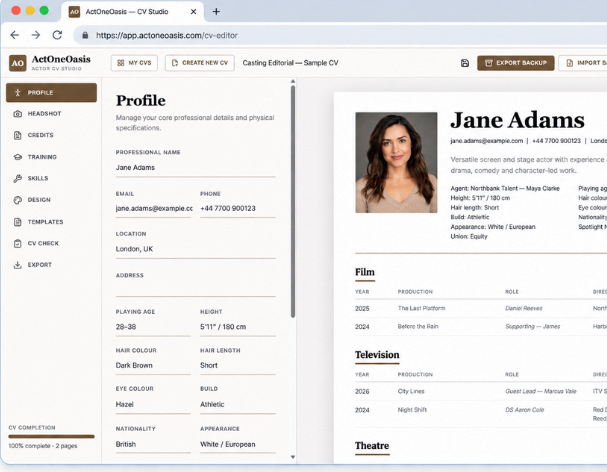Click Create New CV button

coord(200,63)
